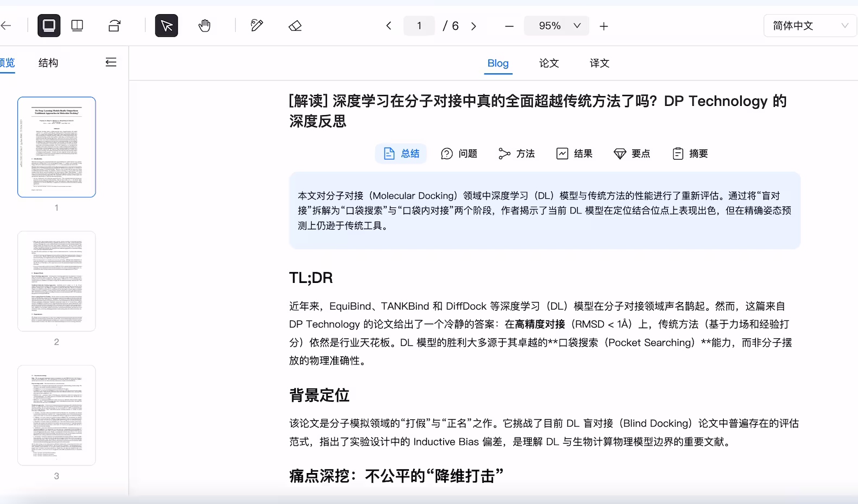Activate the hand pan tool
Screen dimensions: 858x504
pos(204,26)
